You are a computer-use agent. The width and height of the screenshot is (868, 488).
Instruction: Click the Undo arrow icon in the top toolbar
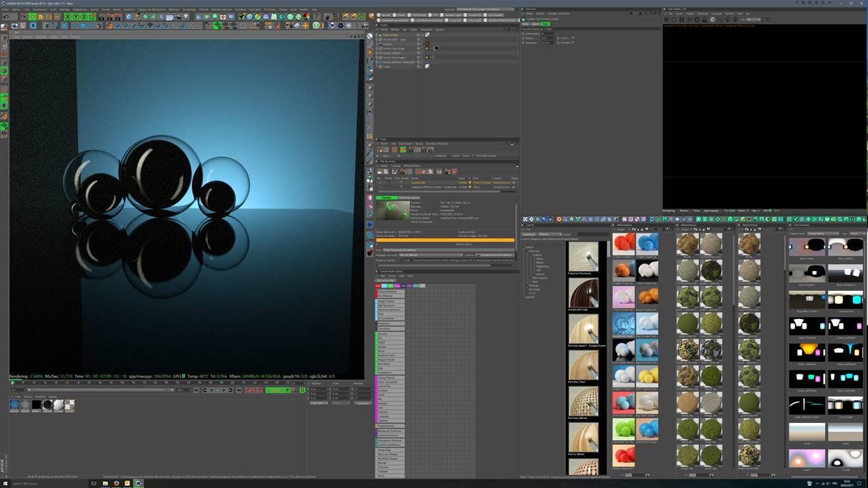click(x=7, y=16)
